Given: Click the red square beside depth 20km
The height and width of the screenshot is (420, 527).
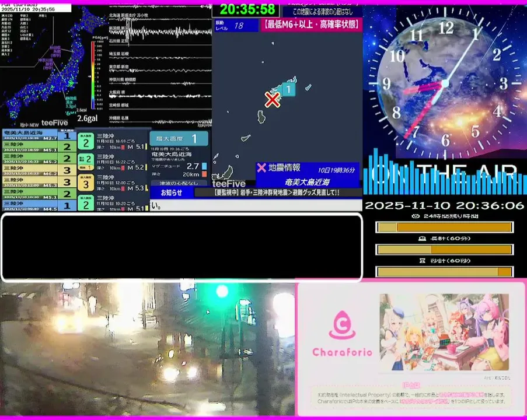Looking at the screenshot, I should click(x=204, y=174).
